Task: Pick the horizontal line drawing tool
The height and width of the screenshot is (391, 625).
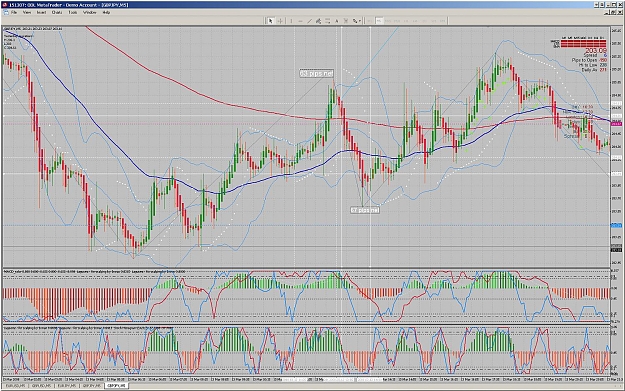Action: [x=300, y=21]
